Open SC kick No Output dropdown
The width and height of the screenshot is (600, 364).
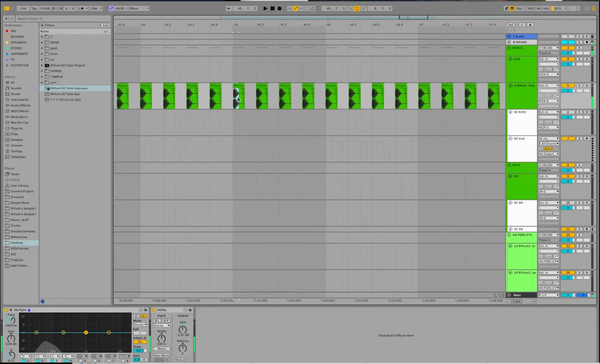coord(549,154)
